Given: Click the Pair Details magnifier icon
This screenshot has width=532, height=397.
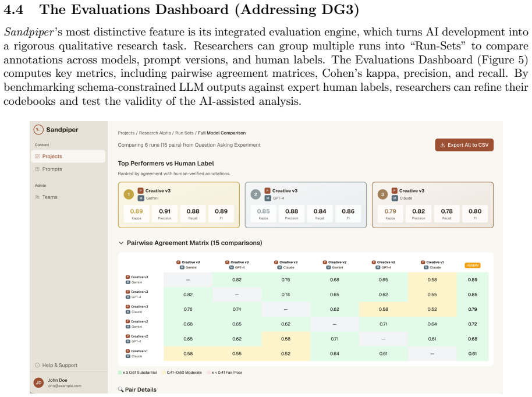Looking at the screenshot, I should tap(120, 389).
